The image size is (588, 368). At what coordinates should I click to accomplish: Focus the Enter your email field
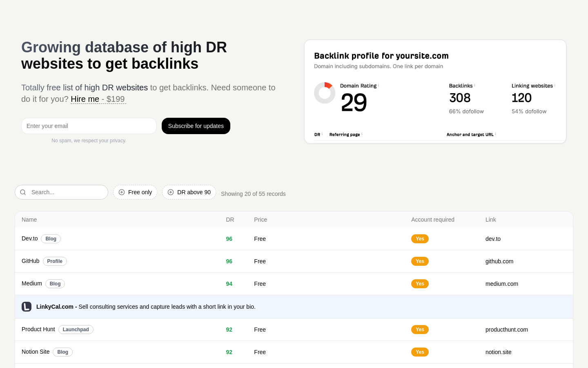click(x=89, y=126)
